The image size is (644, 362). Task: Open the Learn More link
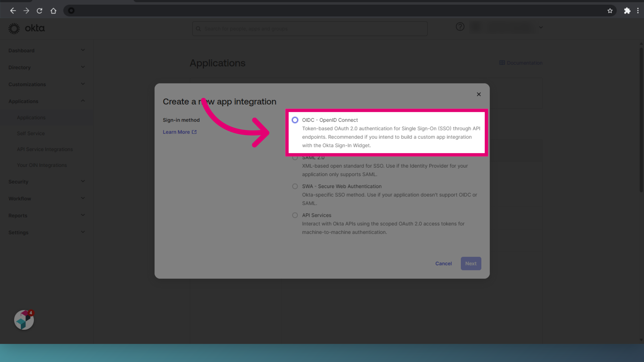pyautogui.click(x=177, y=132)
